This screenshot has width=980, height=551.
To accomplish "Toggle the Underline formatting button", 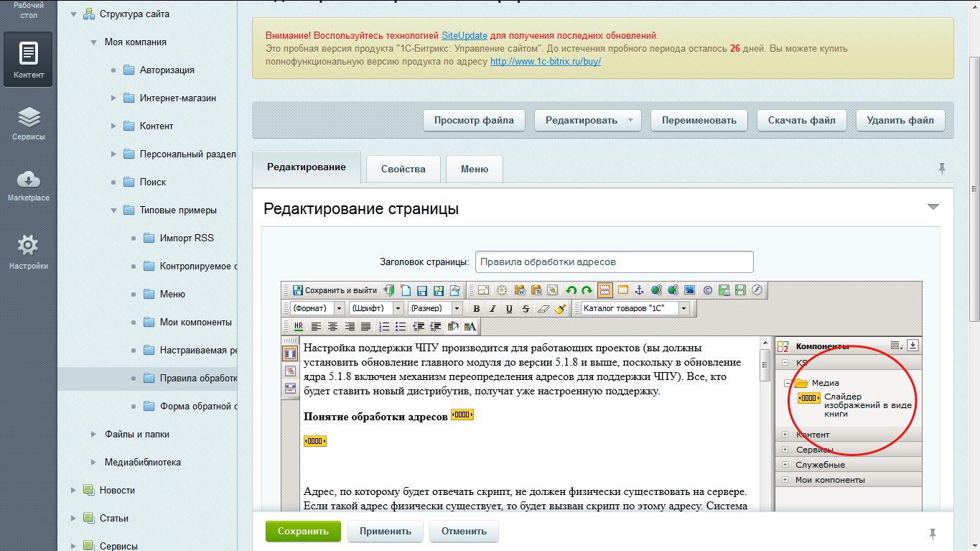I will [509, 308].
